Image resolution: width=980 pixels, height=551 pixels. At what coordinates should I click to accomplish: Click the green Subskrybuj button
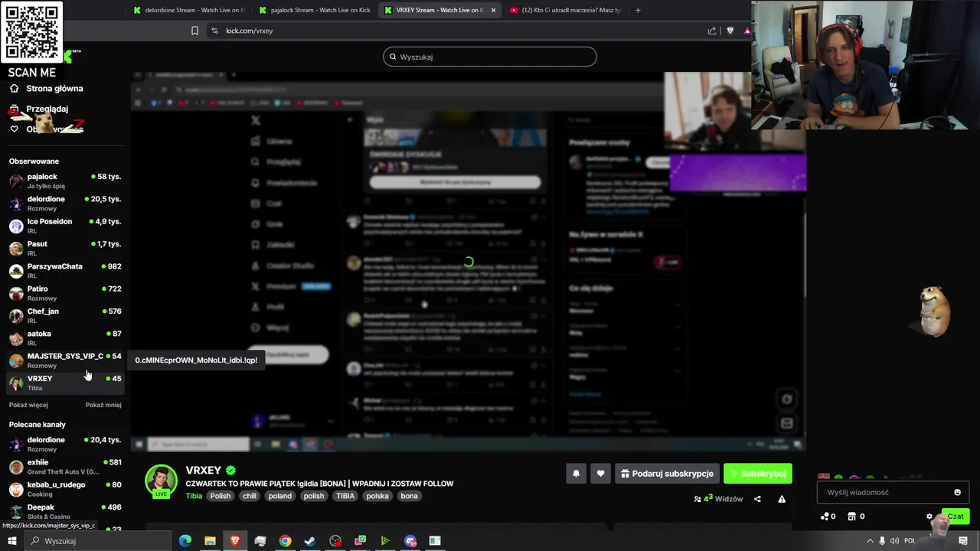click(x=758, y=474)
